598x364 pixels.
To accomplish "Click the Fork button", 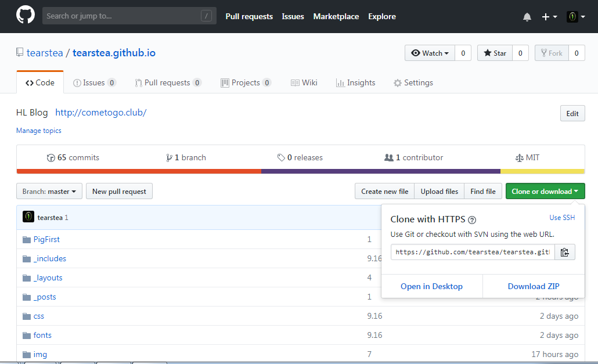I will [x=552, y=53].
